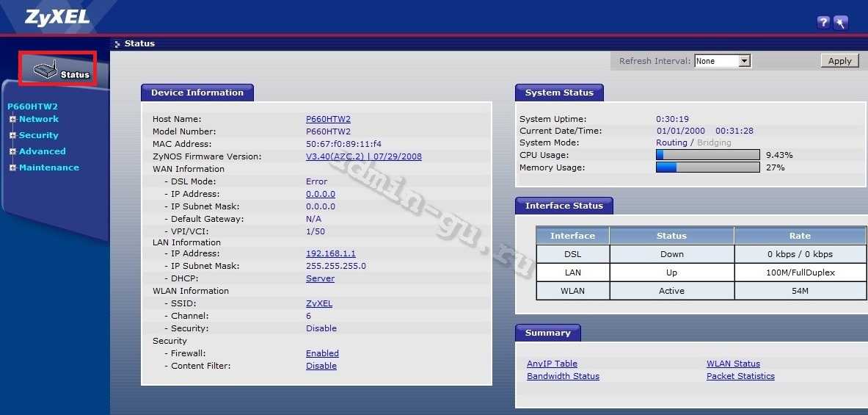Select the System Status panel header
Screen dimensions: 868x415
(x=559, y=93)
